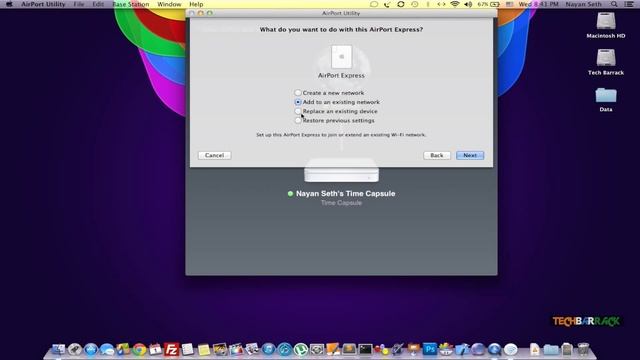Open the Base Station menu
640x360 pixels.
131,4
